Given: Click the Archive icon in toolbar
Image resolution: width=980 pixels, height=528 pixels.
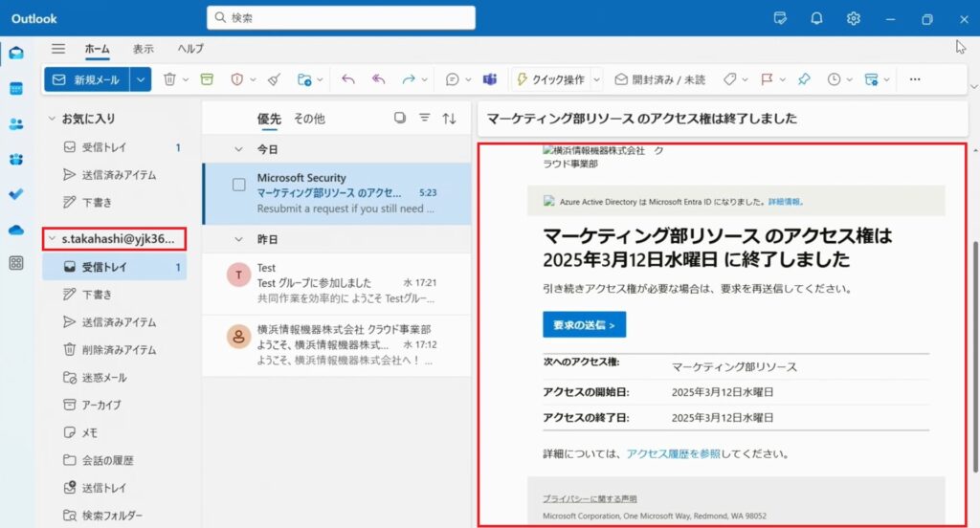Looking at the screenshot, I should coord(207,79).
